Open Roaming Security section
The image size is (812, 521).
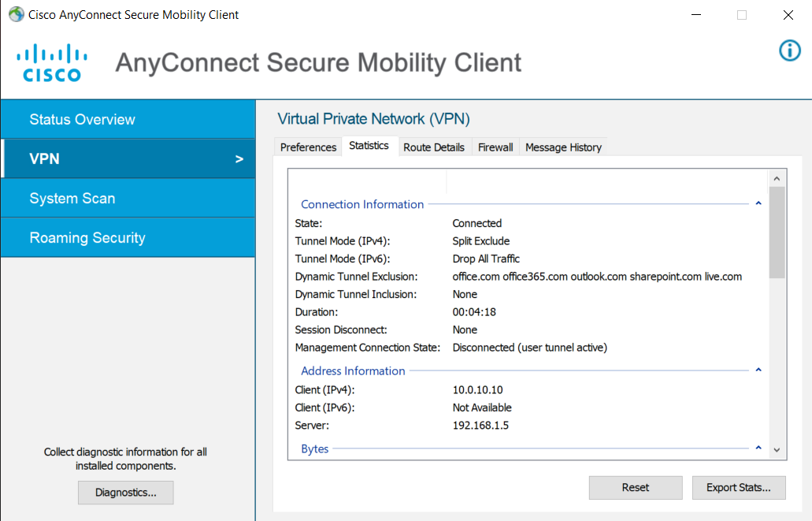(x=128, y=237)
